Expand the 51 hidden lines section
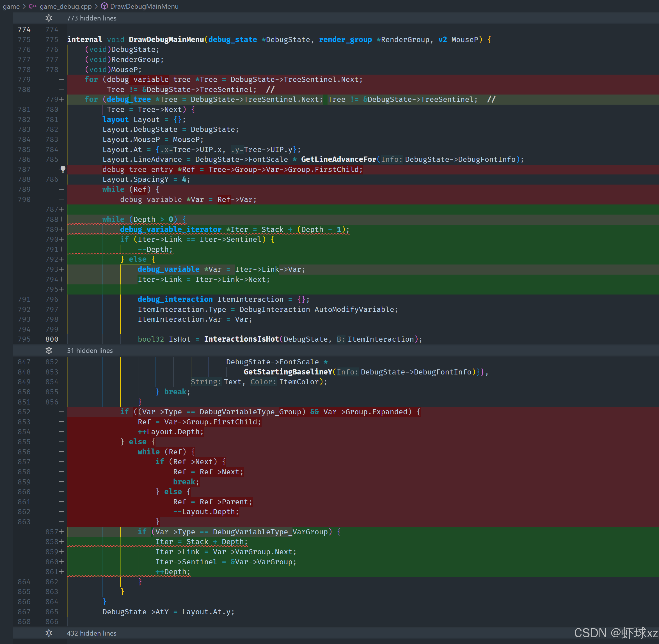The width and height of the screenshot is (659, 644). [x=90, y=350]
